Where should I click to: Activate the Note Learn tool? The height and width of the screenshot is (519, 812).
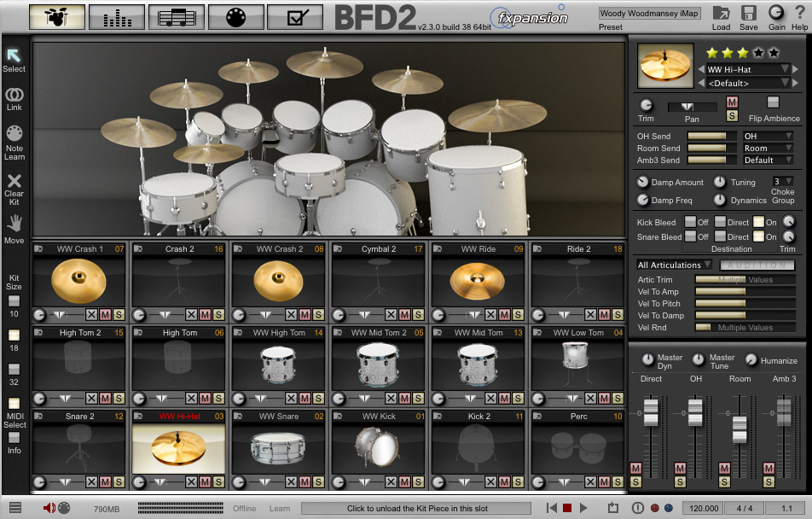[x=14, y=133]
